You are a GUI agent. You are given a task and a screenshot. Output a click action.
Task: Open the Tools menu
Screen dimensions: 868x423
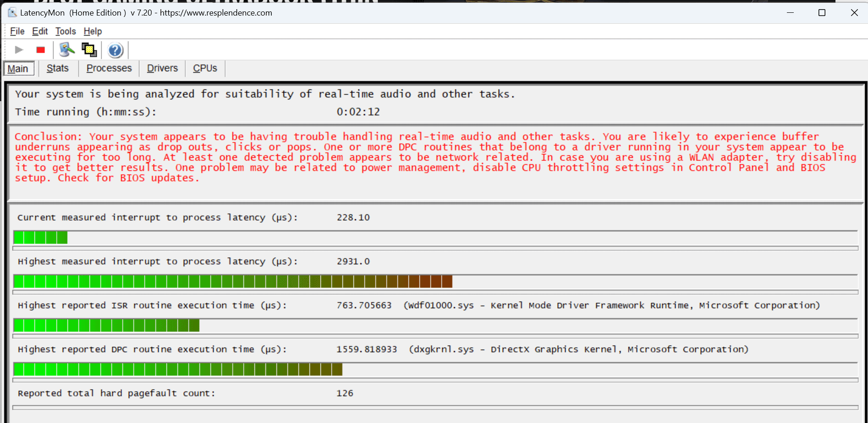pos(66,31)
